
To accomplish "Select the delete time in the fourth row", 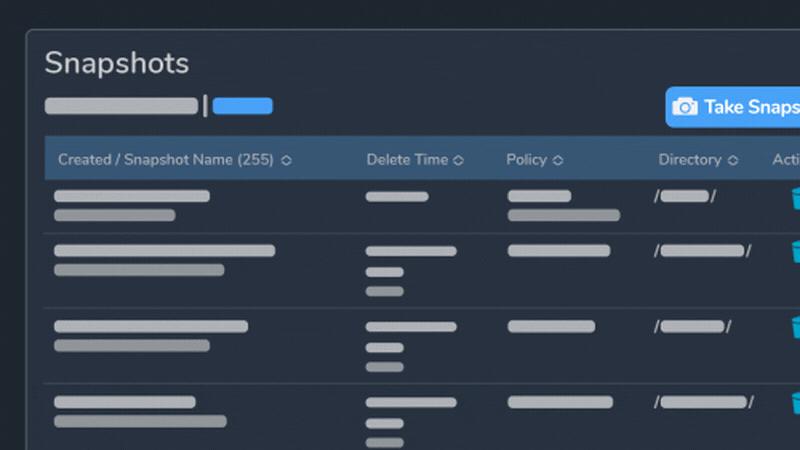I will (x=410, y=402).
